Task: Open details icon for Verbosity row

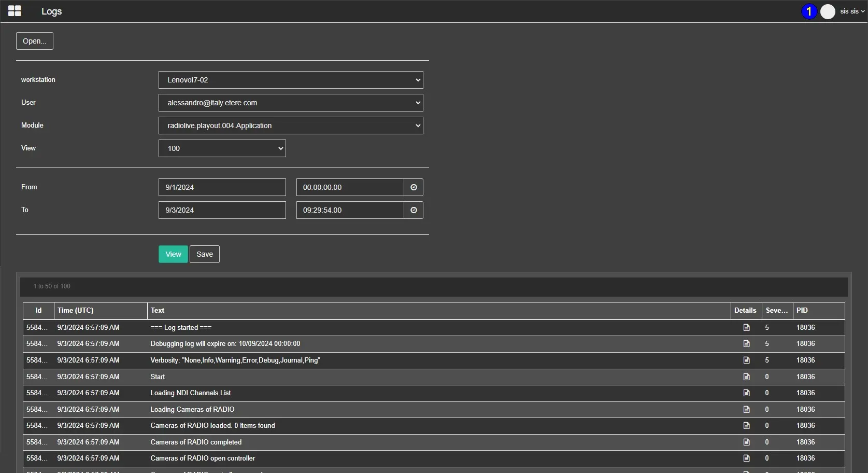Action: click(x=746, y=360)
